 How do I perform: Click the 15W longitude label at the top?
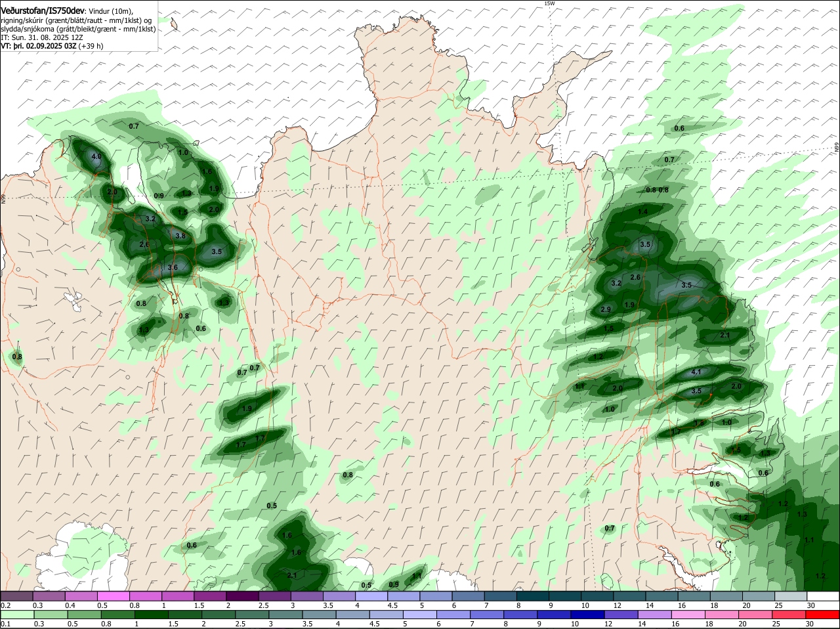click(x=549, y=3)
